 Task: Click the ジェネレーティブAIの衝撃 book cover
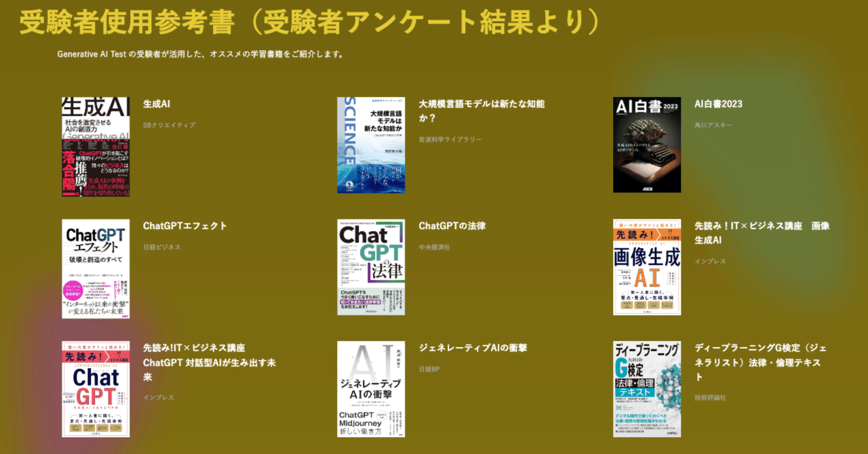371,389
